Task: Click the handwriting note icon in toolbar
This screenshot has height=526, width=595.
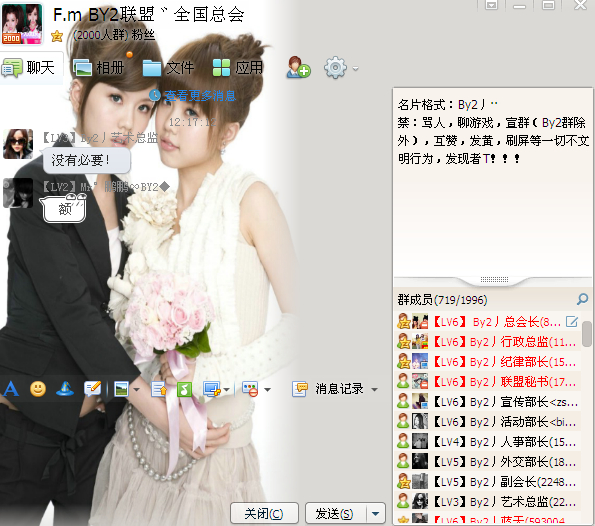Action: [x=92, y=389]
